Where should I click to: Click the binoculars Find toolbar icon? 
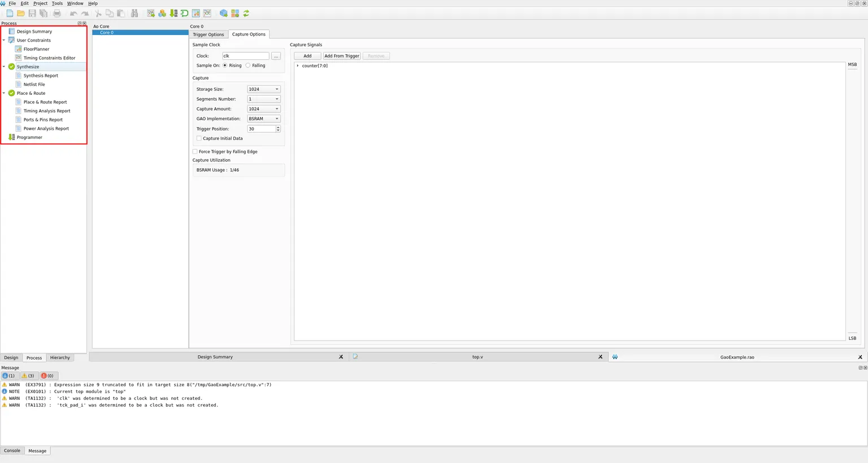point(134,13)
